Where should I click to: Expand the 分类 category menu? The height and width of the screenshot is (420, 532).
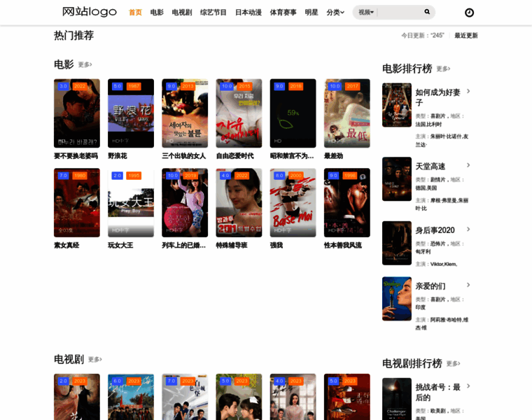click(x=335, y=13)
